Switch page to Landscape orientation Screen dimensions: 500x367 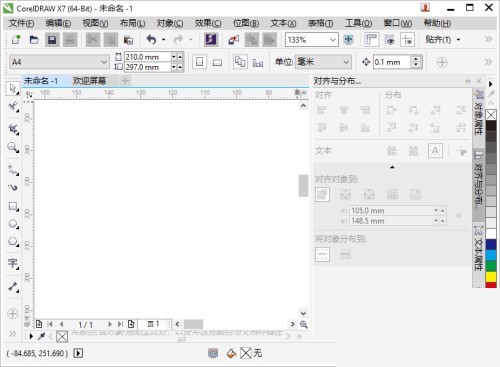[217, 62]
